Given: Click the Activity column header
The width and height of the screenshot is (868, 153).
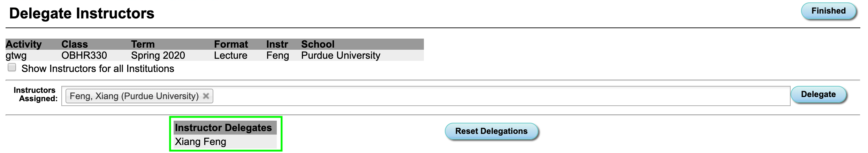Looking at the screenshot, I should pos(23,44).
